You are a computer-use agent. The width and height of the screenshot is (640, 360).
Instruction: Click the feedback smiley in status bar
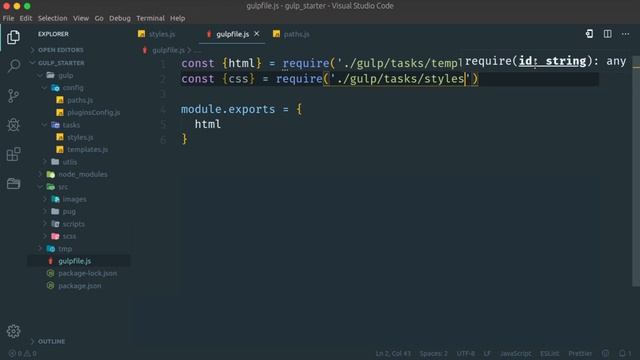pyautogui.click(x=605, y=353)
